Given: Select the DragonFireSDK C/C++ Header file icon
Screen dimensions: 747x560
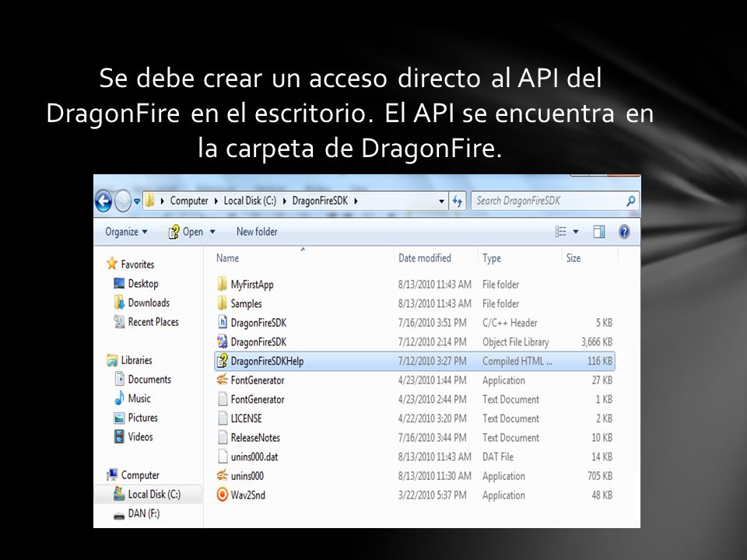Looking at the screenshot, I should coord(222,322).
